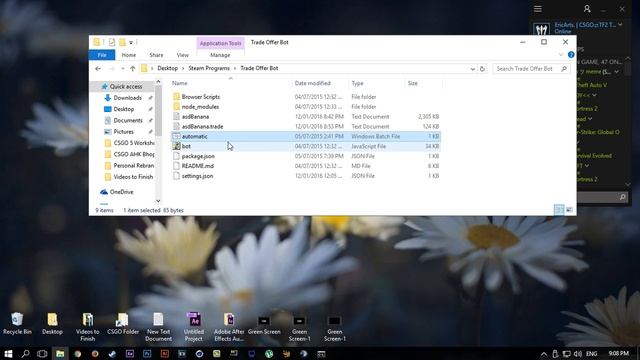
Task: Select node_modules folder
Action: [x=200, y=107]
